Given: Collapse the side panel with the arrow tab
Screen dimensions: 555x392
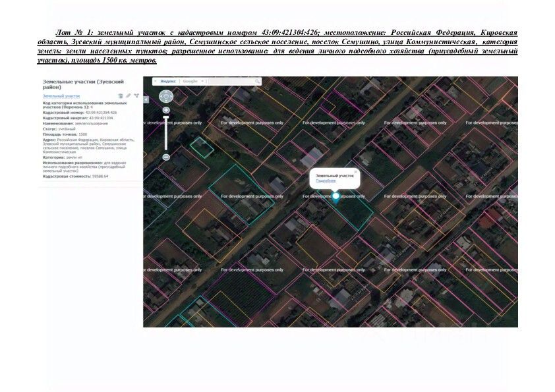Looking at the screenshot, I should [x=146, y=100].
